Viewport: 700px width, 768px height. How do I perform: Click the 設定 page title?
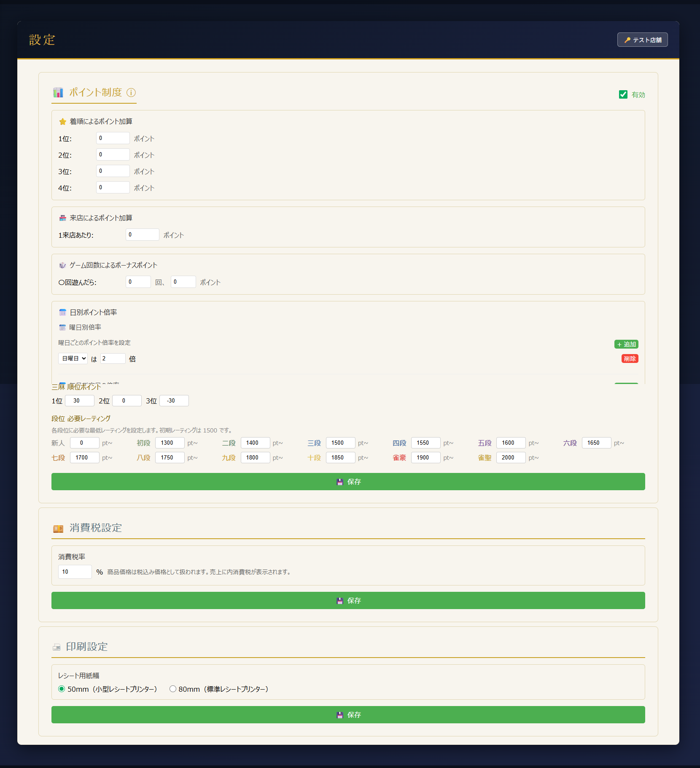(x=42, y=40)
